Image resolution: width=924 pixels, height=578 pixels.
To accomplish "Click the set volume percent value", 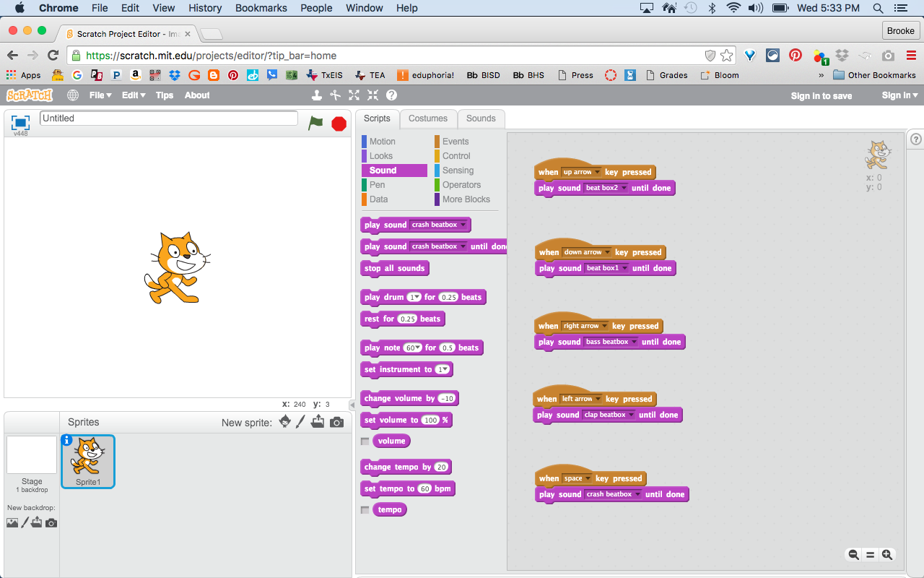I will click(x=431, y=420).
